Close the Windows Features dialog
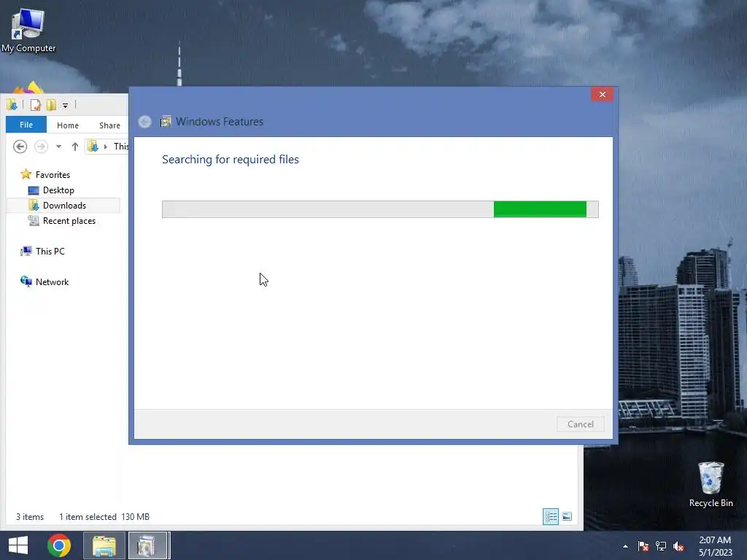The width and height of the screenshot is (747, 560). tap(602, 94)
